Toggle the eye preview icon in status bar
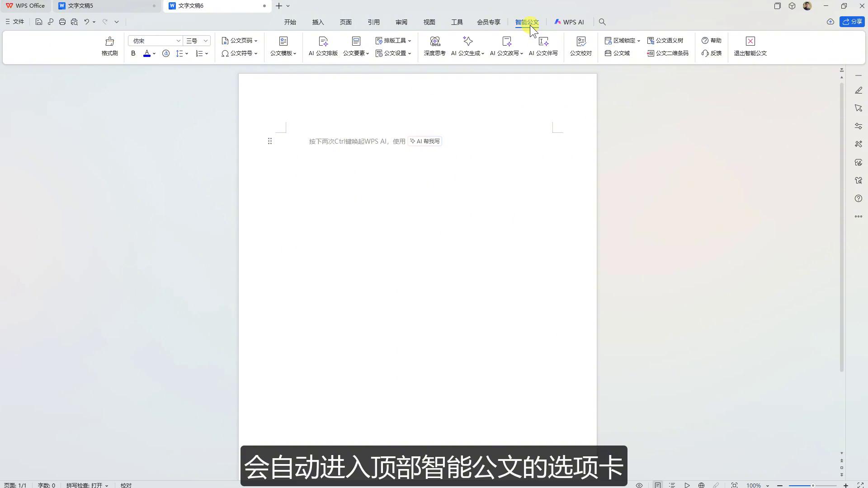The image size is (868, 488). click(639, 485)
